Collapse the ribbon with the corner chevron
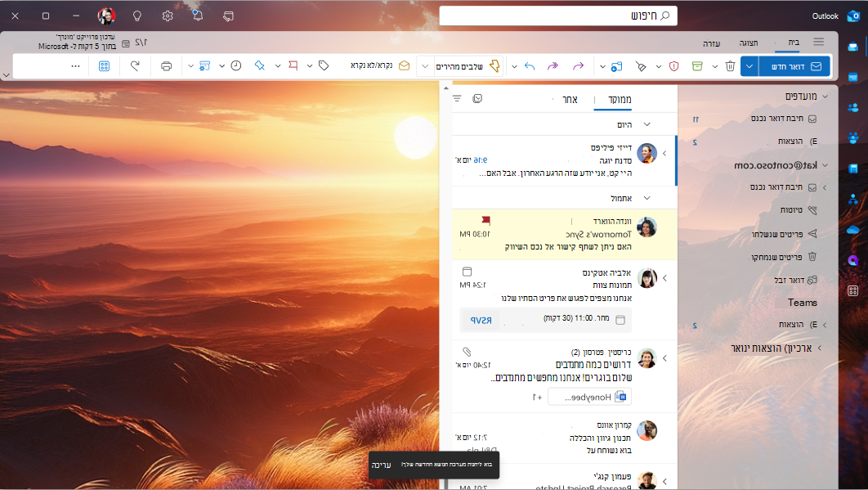The image size is (868, 490). pyautogui.click(x=6, y=74)
